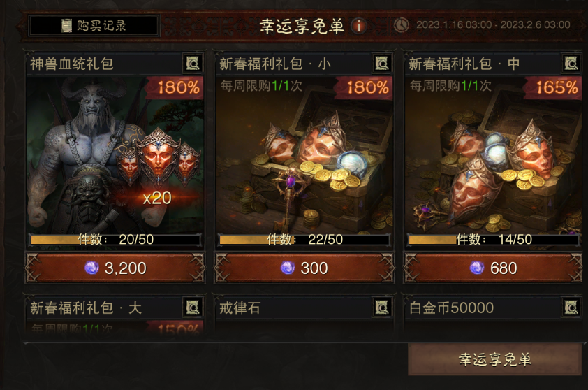Open the 购买记录 purchase history
The width and height of the screenshot is (588, 390).
tap(94, 26)
